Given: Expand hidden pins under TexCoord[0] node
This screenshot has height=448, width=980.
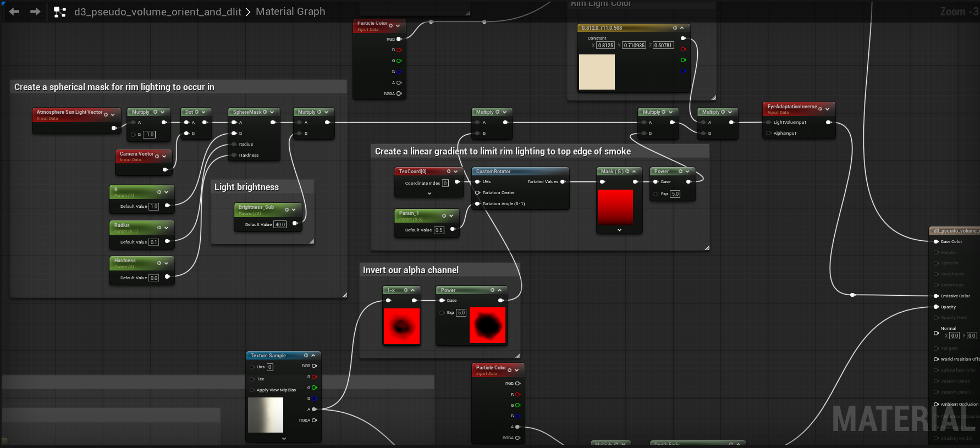Looking at the screenshot, I should (x=429, y=193).
